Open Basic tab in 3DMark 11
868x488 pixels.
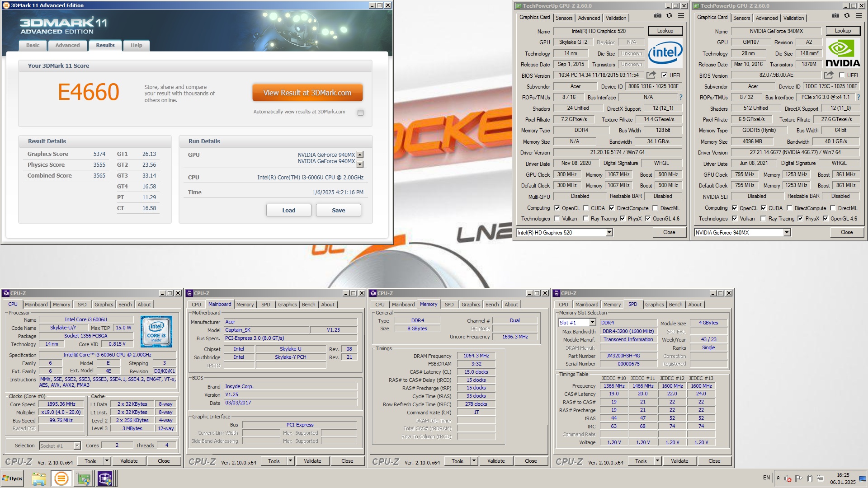coord(33,45)
